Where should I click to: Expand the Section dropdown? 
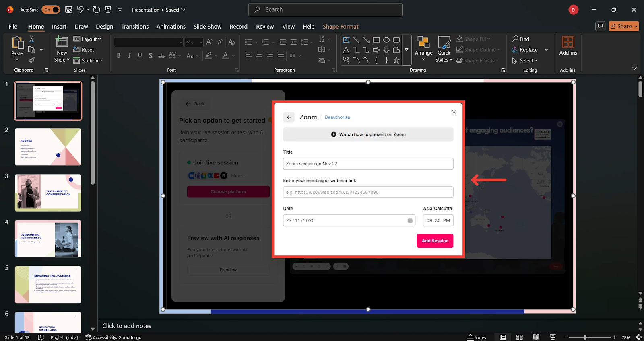point(88,60)
